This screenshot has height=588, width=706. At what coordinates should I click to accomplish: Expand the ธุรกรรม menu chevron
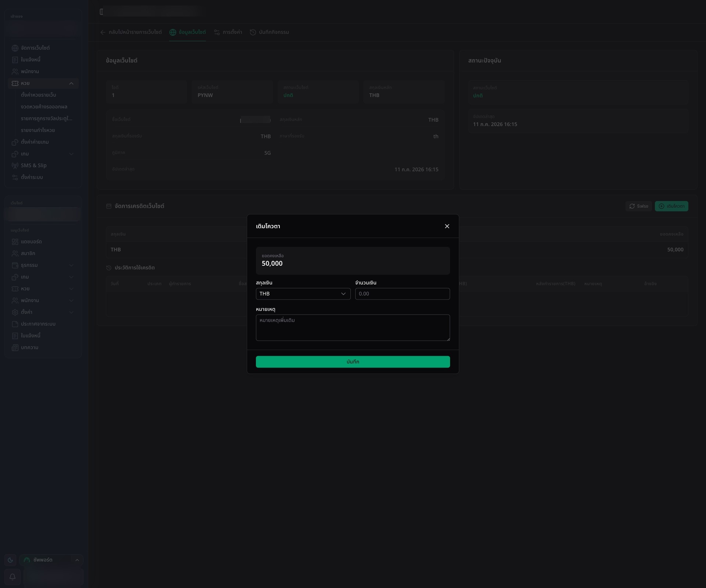click(x=71, y=265)
